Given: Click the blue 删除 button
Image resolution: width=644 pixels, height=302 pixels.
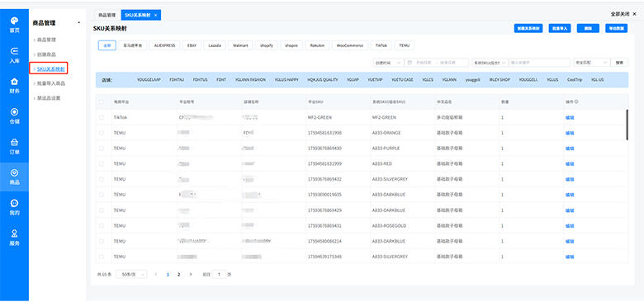Looking at the screenshot, I should click(588, 28).
